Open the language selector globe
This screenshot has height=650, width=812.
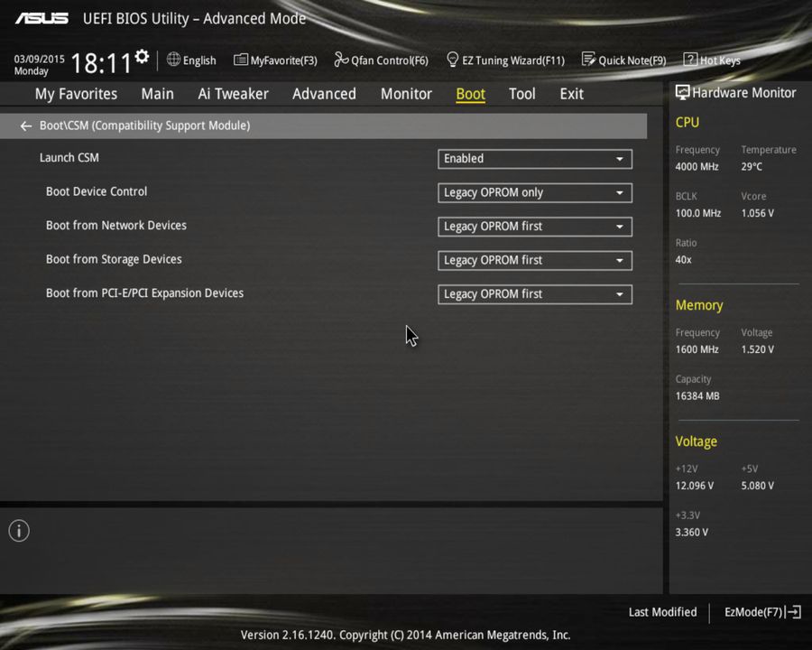click(x=172, y=60)
